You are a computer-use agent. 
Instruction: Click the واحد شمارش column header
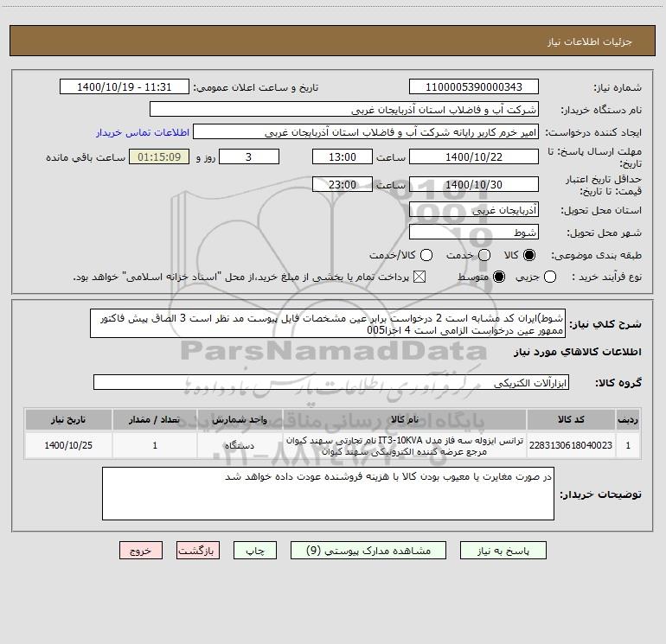coord(240,419)
